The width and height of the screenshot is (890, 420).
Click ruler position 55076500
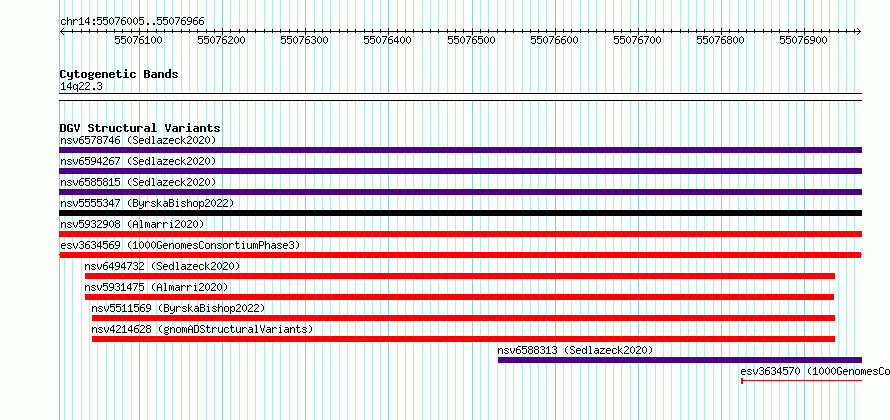tap(472, 40)
